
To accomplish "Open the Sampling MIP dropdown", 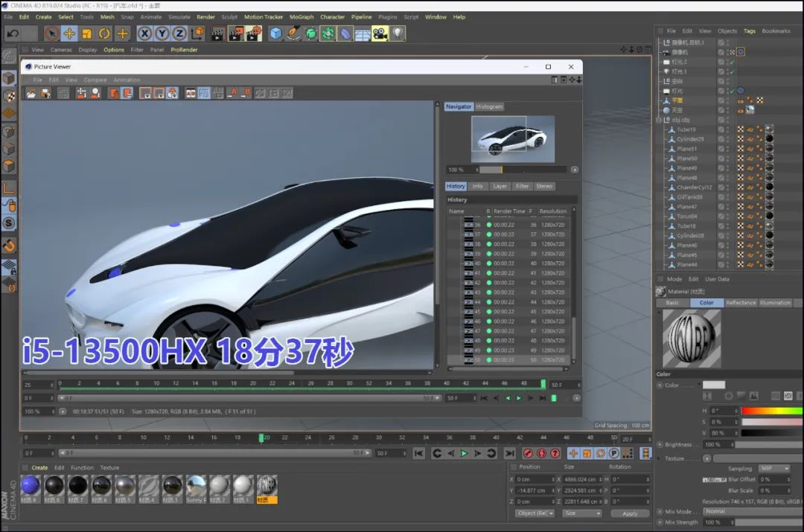I will (774, 469).
